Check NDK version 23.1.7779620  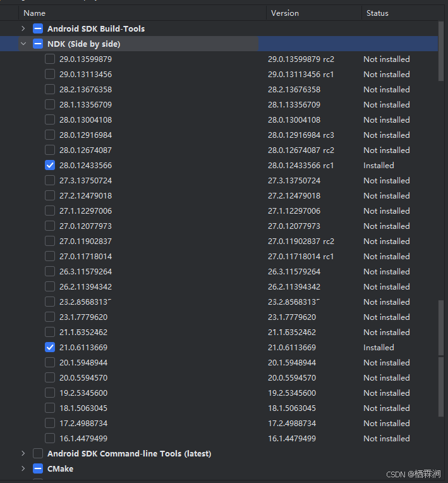click(50, 317)
